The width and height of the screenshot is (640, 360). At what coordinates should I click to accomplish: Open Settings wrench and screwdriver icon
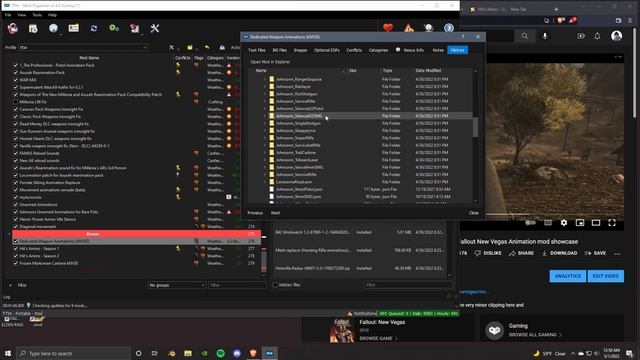tap(155, 28)
